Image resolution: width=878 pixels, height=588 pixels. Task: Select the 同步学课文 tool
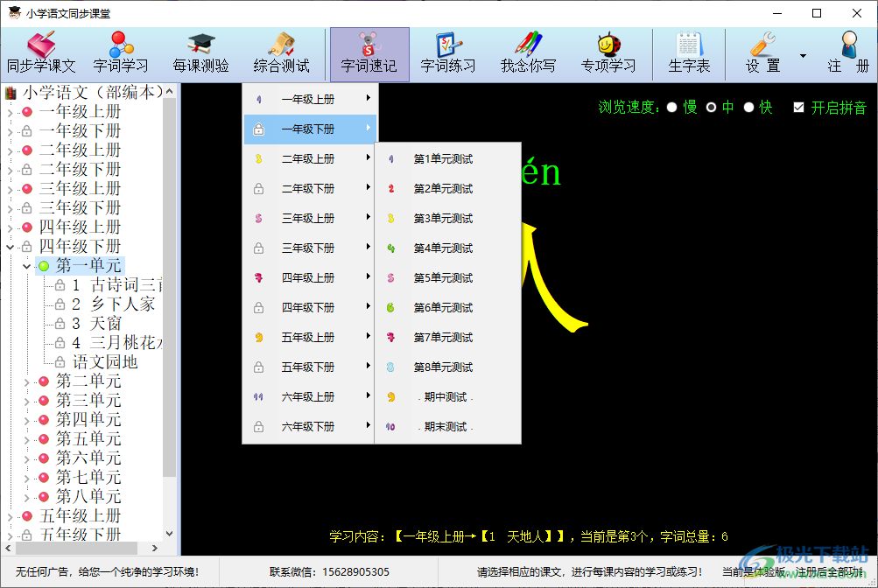[x=42, y=52]
